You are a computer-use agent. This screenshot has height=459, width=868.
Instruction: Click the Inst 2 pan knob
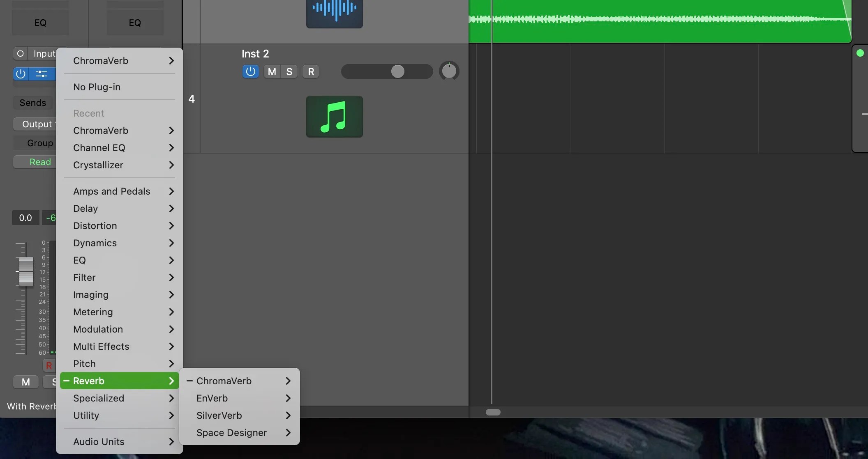[x=449, y=71]
